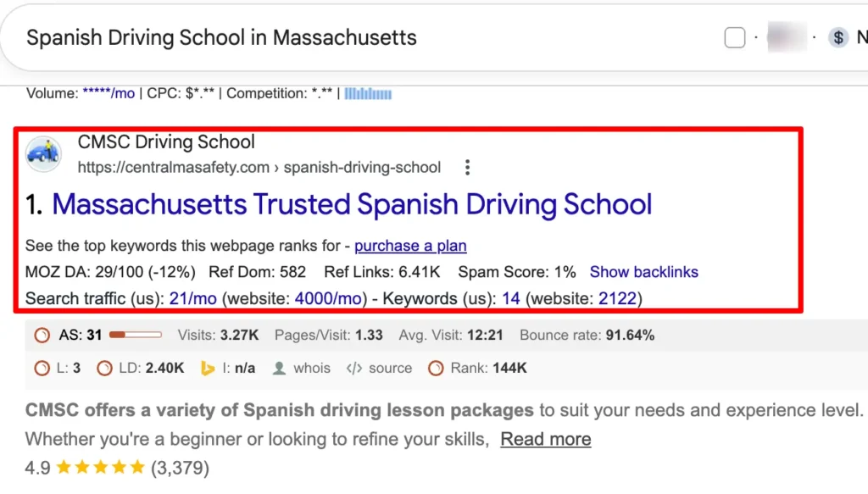
Task: Click the whois person icon
Action: tap(280, 369)
